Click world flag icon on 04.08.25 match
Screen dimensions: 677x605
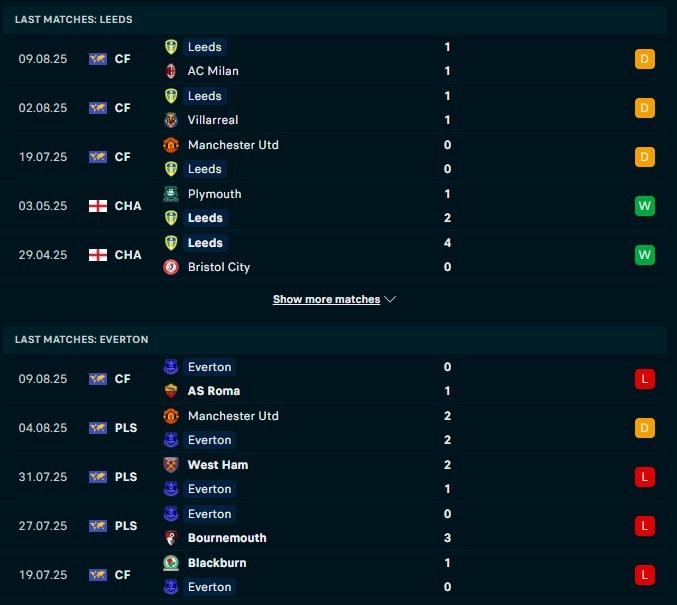[98, 428]
